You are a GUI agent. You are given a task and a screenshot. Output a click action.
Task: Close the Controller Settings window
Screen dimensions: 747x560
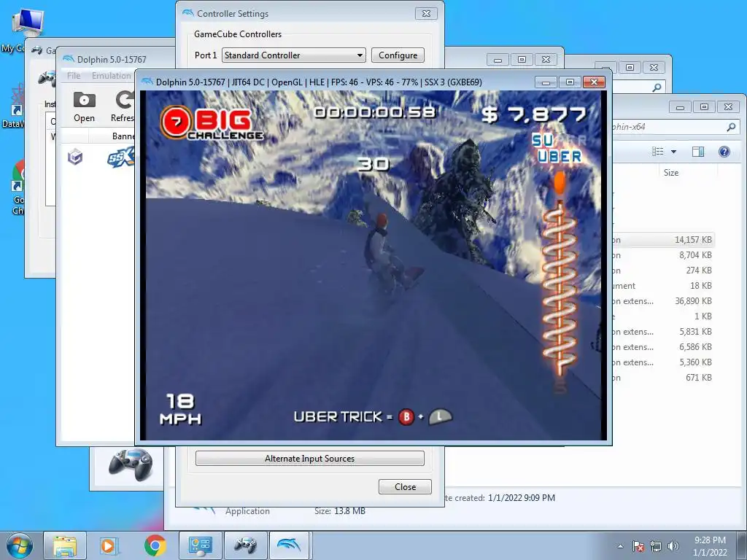coord(426,13)
